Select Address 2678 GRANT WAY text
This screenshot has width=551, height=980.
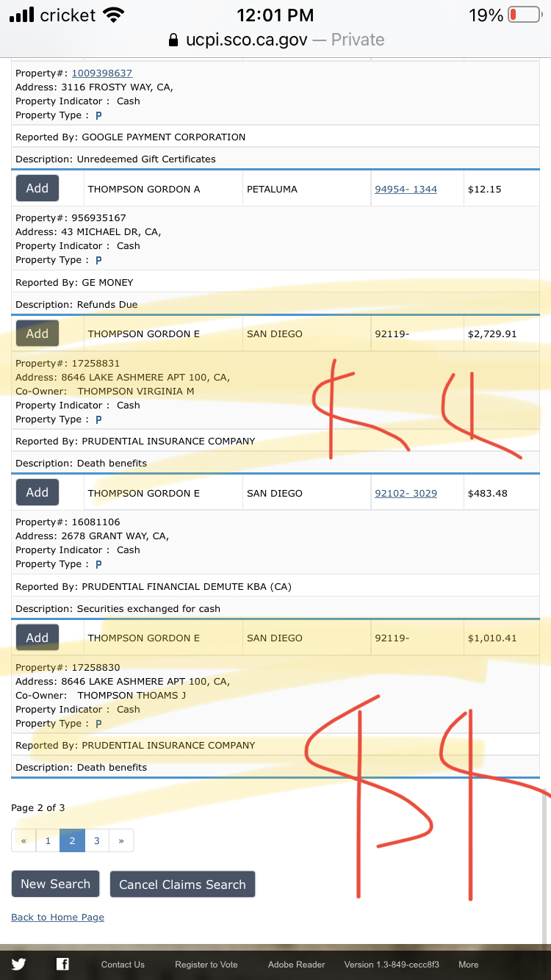click(x=93, y=536)
